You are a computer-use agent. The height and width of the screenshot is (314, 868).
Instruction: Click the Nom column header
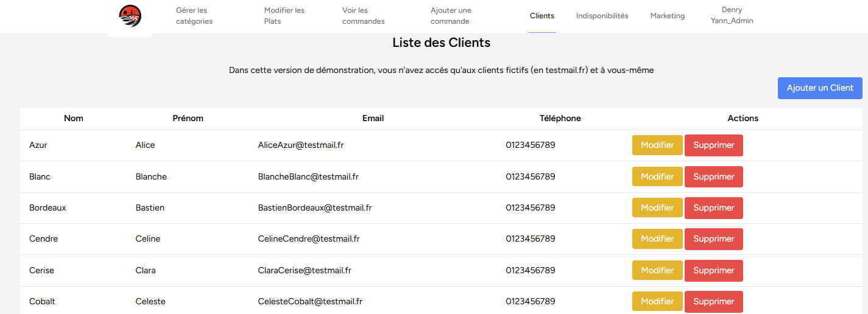pyautogui.click(x=74, y=119)
